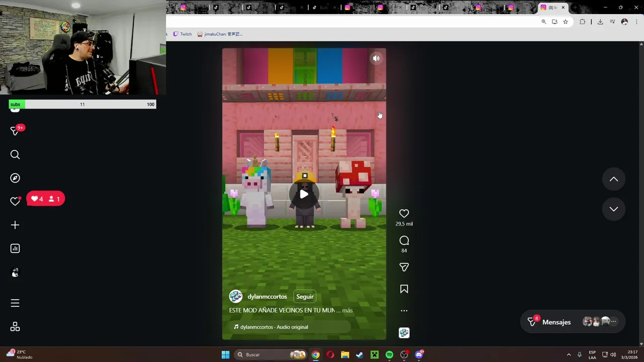Open the professional dashboard chart icon
The width and height of the screenshot is (644, 362).
15,248
